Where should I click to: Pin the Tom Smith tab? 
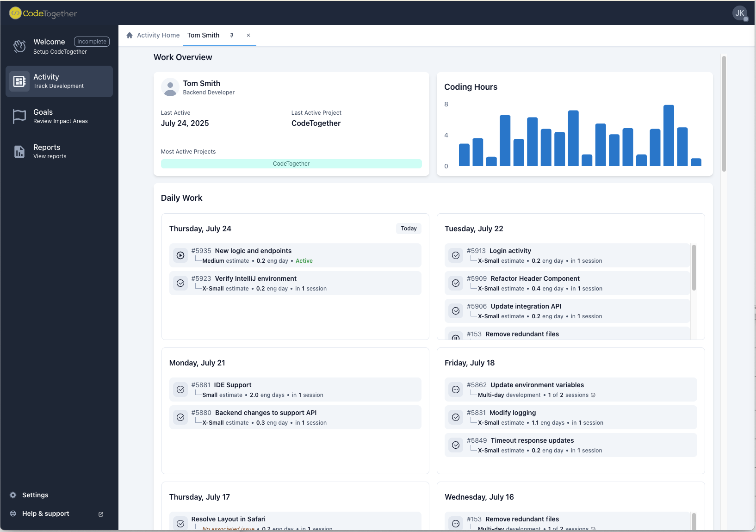[x=232, y=35]
